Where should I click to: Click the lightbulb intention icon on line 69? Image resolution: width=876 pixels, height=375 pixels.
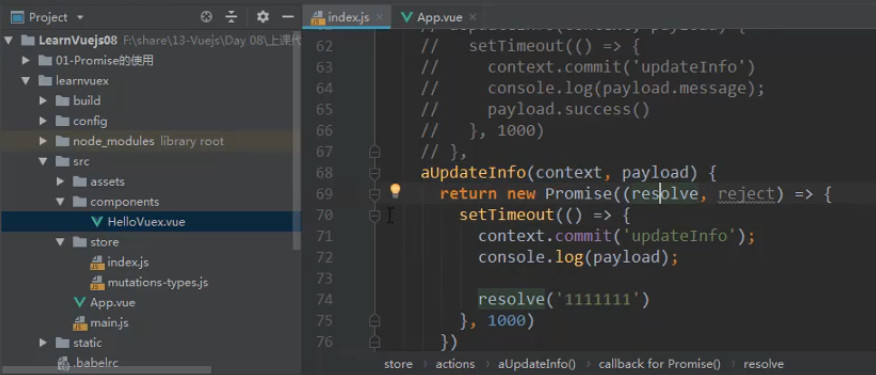[x=395, y=192]
